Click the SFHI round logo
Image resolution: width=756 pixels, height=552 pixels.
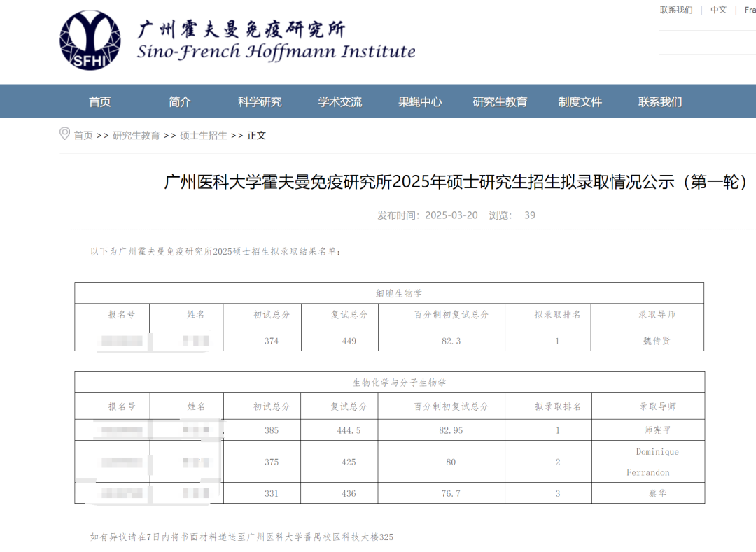(x=90, y=41)
